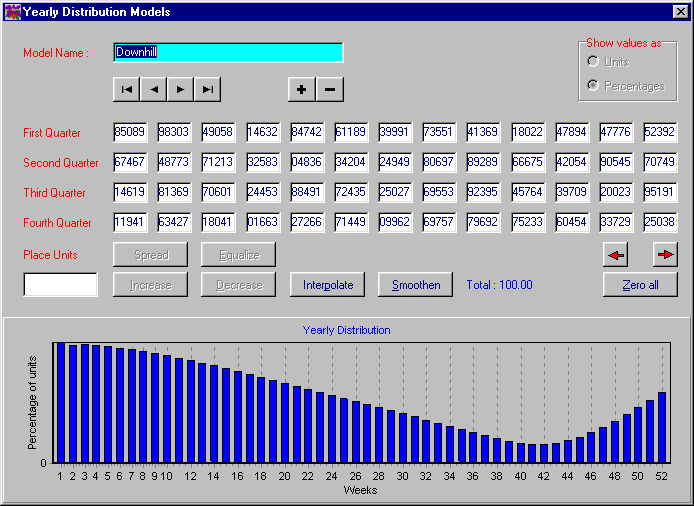
Task: Select Second Quarter cell 04836
Action: pos(307,162)
